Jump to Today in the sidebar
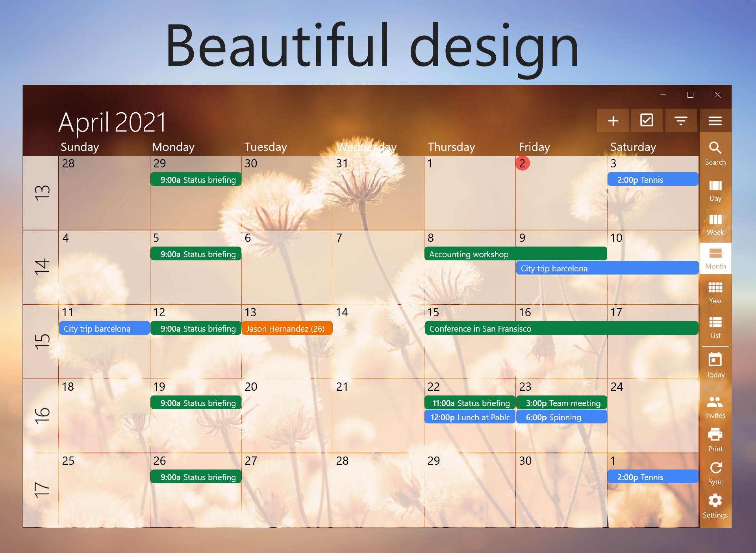756x553 pixels. click(715, 365)
